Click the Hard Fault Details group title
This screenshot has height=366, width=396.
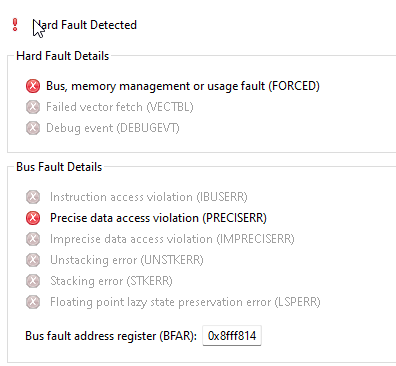(x=63, y=56)
